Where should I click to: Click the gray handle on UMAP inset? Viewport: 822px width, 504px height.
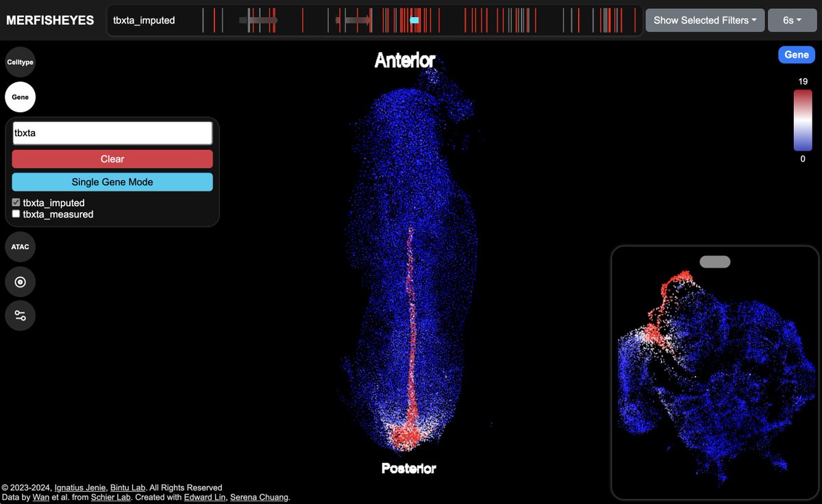tap(715, 262)
